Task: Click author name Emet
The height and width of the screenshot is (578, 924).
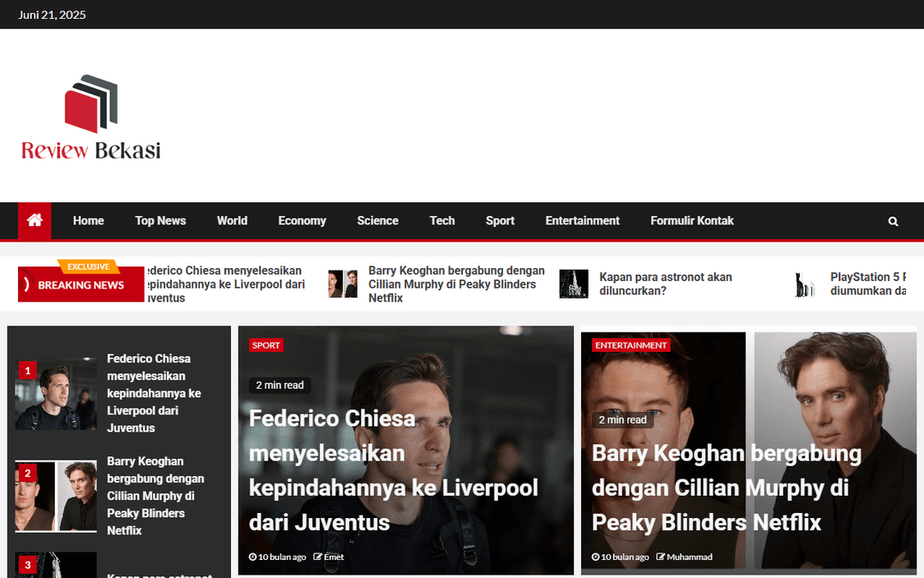Action: tap(334, 557)
